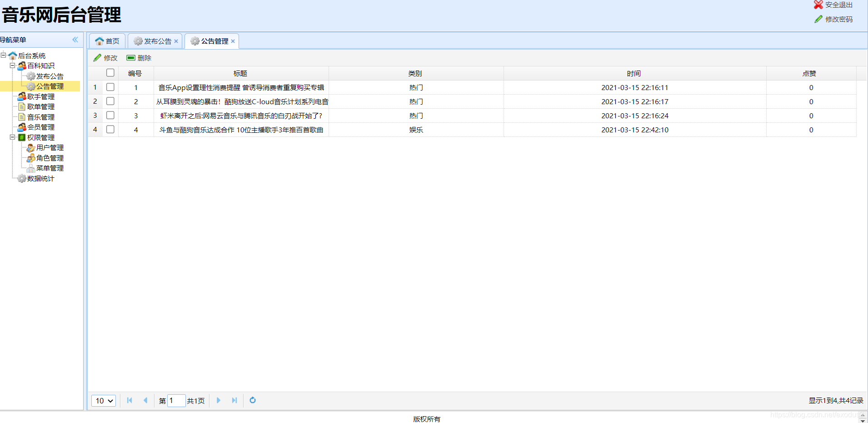Click the 标题 column header

point(240,73)
